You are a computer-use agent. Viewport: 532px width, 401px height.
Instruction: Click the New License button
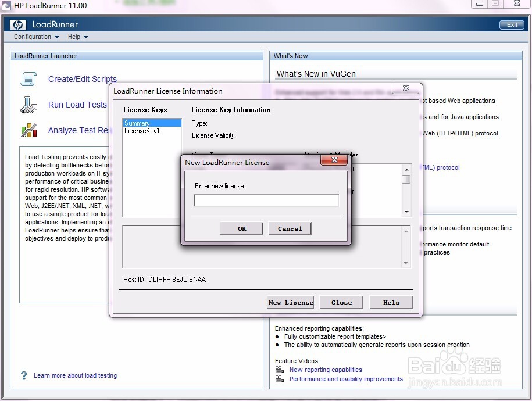point(291,302)
